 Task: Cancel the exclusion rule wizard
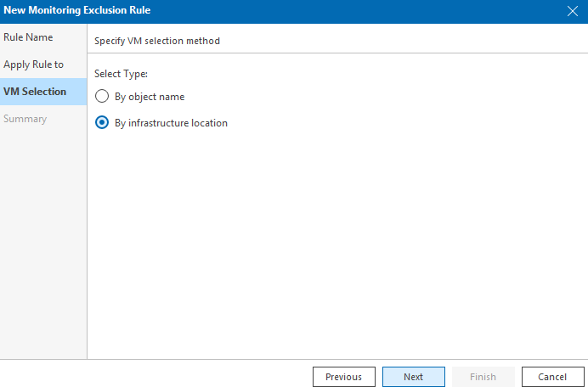[553, 377]
